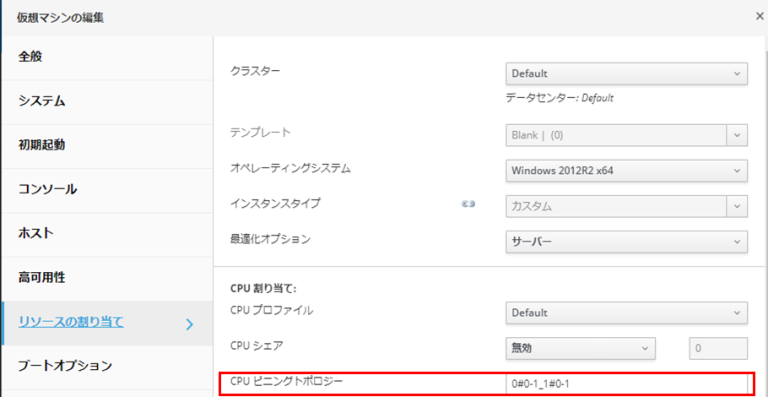Click the CPU ピニングトポロジー input field
The width and height of the screenshot is (768, 397).
[x=626, y=384]
